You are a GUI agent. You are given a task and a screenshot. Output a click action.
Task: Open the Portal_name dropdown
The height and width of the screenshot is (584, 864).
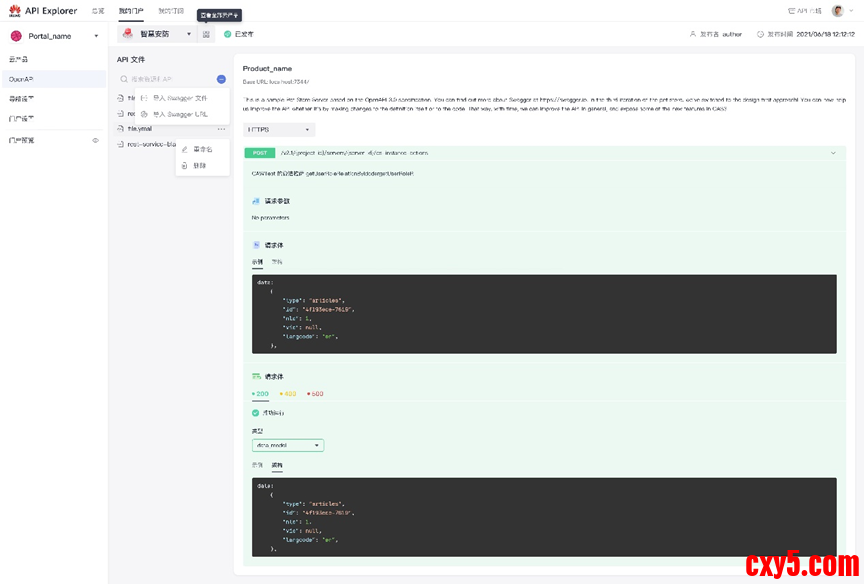point(96,36)
